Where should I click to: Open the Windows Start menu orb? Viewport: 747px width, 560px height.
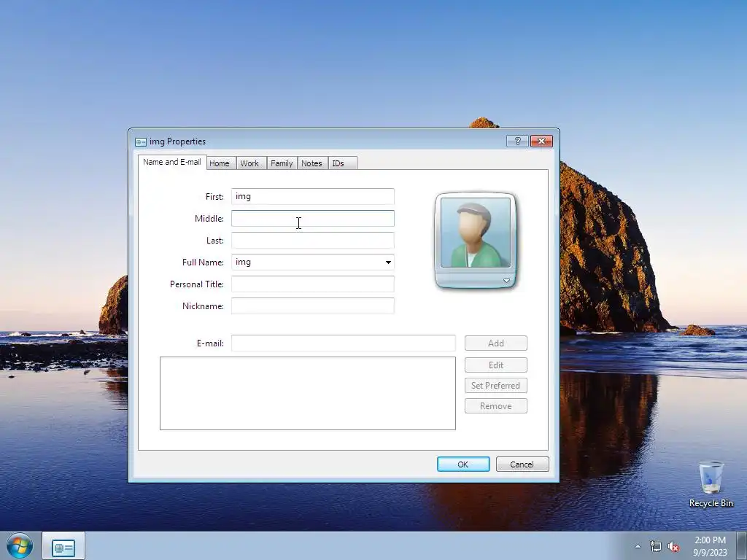20,546
